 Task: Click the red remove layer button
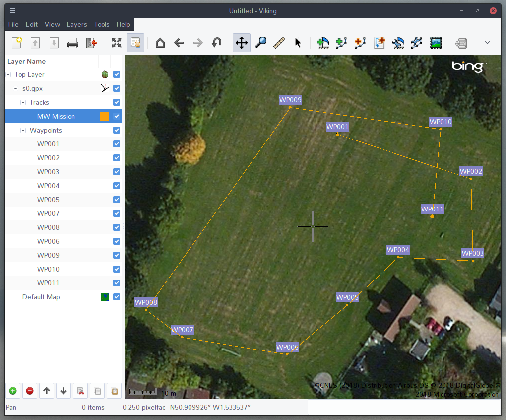pyautogui.click(x=30, y=391)
